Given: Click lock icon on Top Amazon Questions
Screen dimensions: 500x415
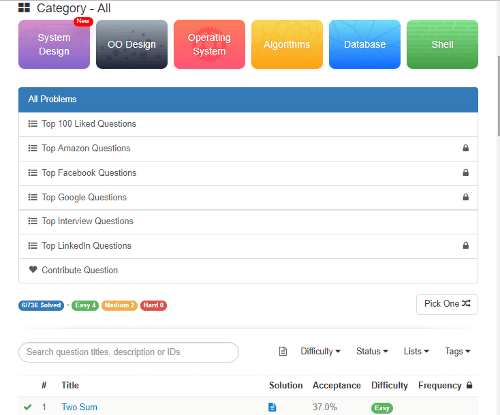Looking at the screenshot, I should pyautogui.click(x=466, y=148).
